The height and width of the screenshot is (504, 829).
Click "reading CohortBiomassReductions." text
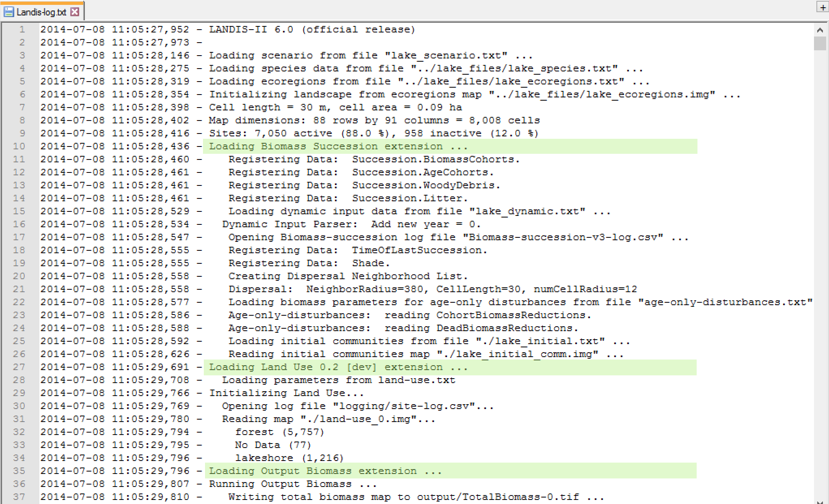coord(488,315)
